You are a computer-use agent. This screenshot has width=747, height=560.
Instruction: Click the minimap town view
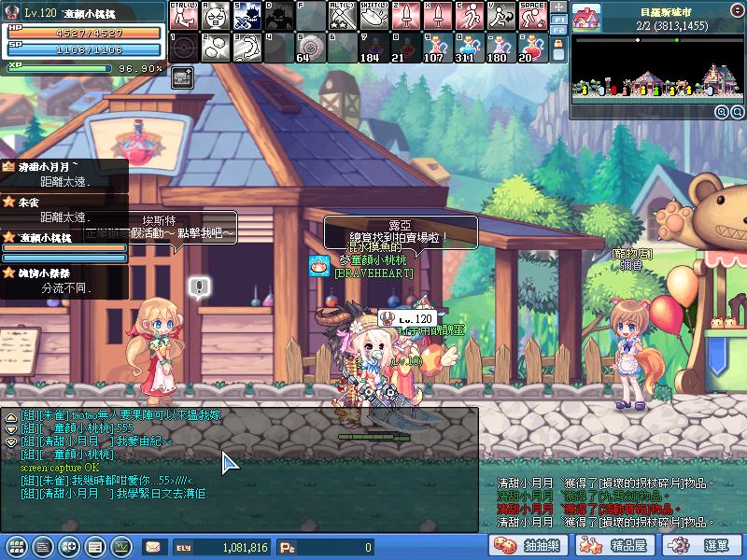(657, 70)
